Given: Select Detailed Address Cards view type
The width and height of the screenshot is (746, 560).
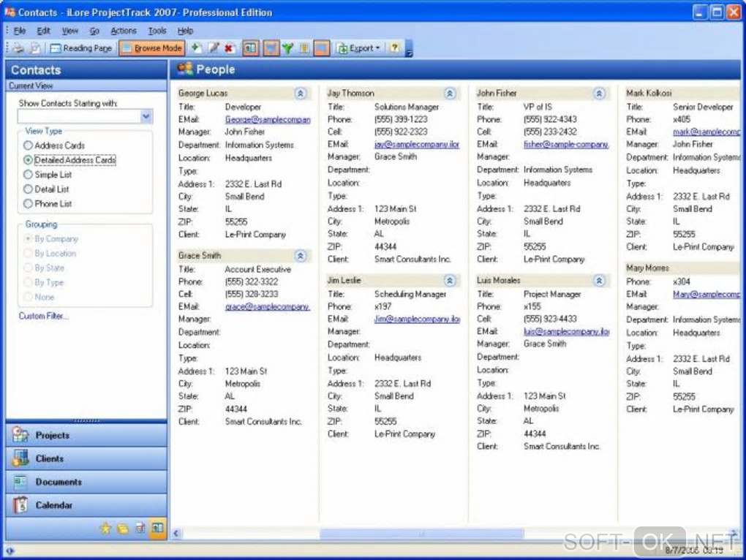Looking at the screenshot, I should coord(69,160).
